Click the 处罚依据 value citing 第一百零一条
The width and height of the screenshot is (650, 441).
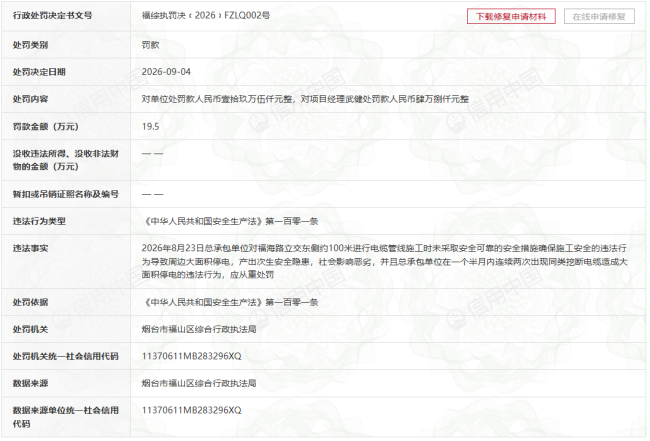(230, 302)
